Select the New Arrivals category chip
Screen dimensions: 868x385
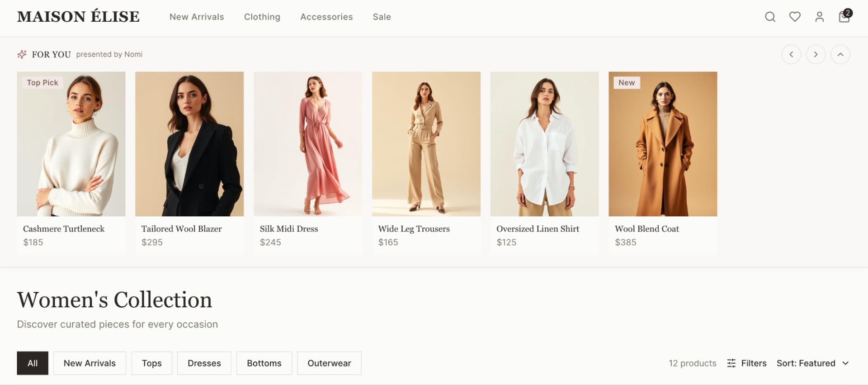point(90,363)
